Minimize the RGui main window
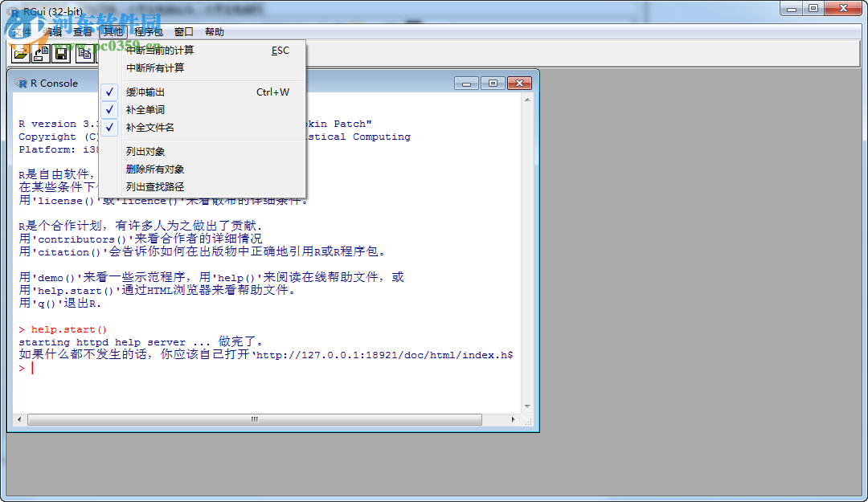 coord(792,8)
